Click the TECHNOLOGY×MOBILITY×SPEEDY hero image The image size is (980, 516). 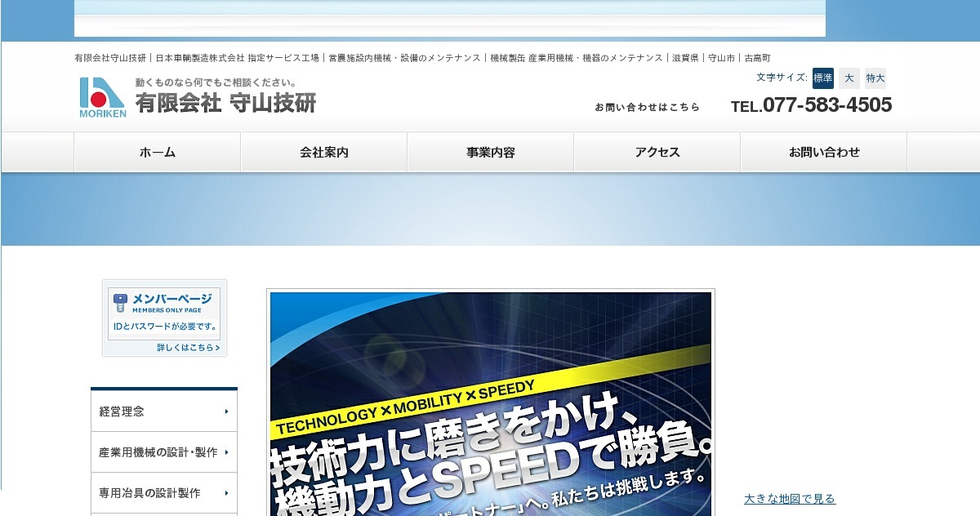491,403
